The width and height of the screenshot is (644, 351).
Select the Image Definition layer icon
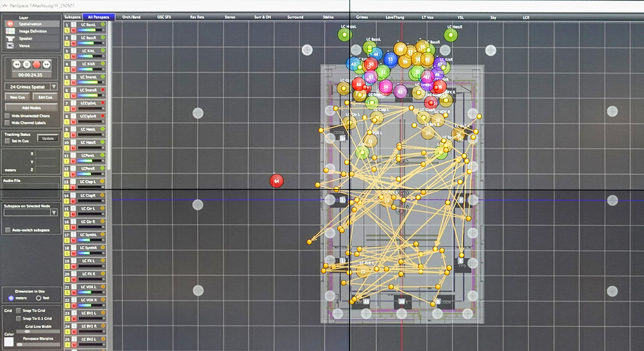10,31
